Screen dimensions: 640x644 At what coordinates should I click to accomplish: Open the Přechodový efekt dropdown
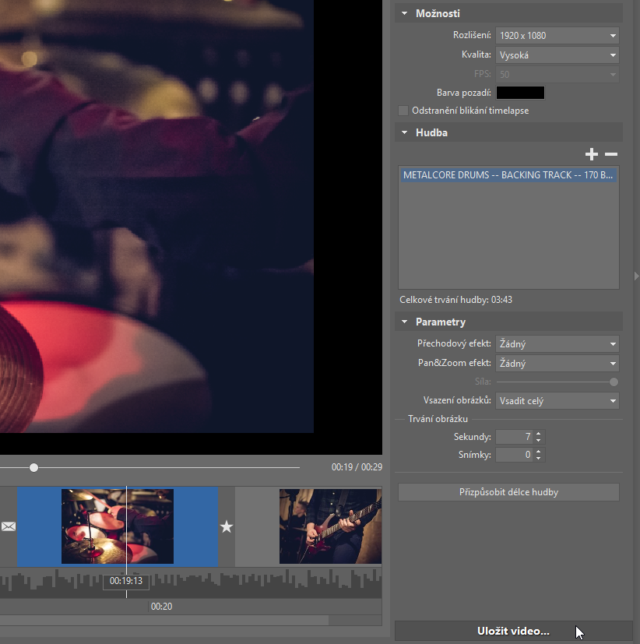click(557, 344)
